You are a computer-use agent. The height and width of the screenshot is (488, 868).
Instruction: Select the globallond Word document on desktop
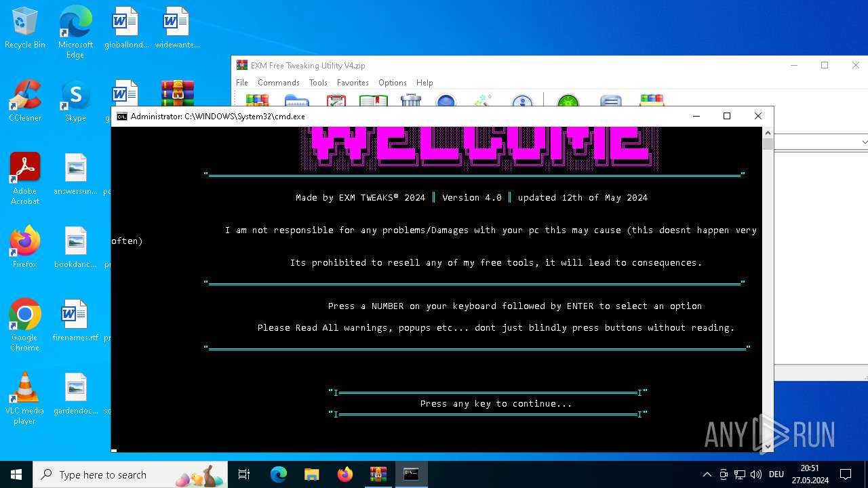coord(126,28)
